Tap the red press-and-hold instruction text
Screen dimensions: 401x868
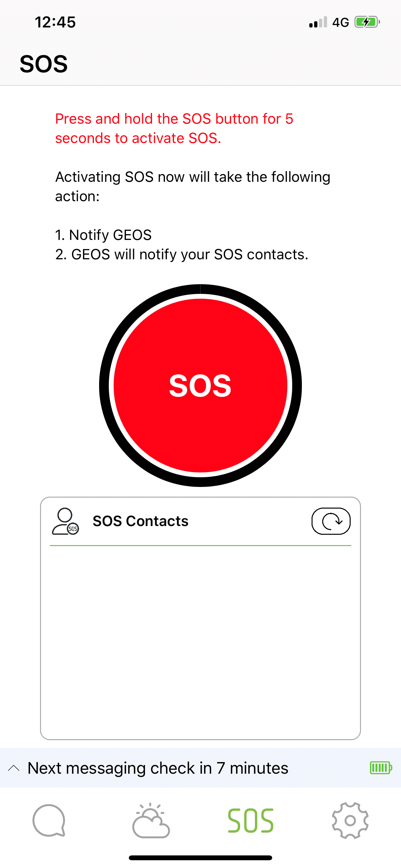click(174, 128)
